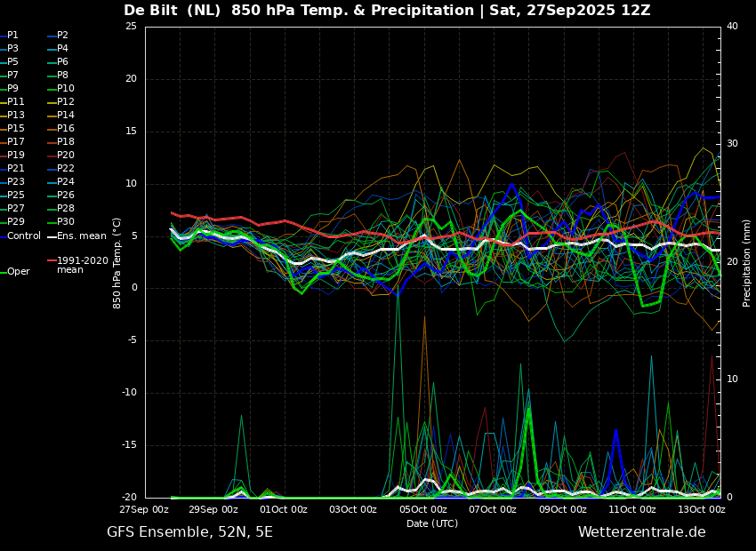This screenshot has width=756, height=551.
Task: Click the chart title De Bilt (NL)
Action: pyautogui.click(x=173, y=10)
